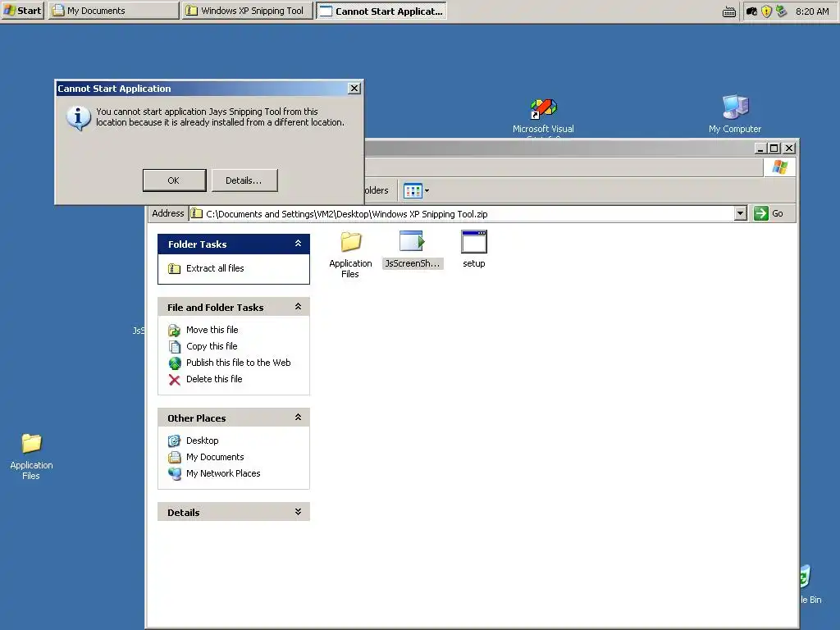Collapse the Folder Tasks panel
The image size is (840, 630).
pyautogui.click(x=298, y=244)
